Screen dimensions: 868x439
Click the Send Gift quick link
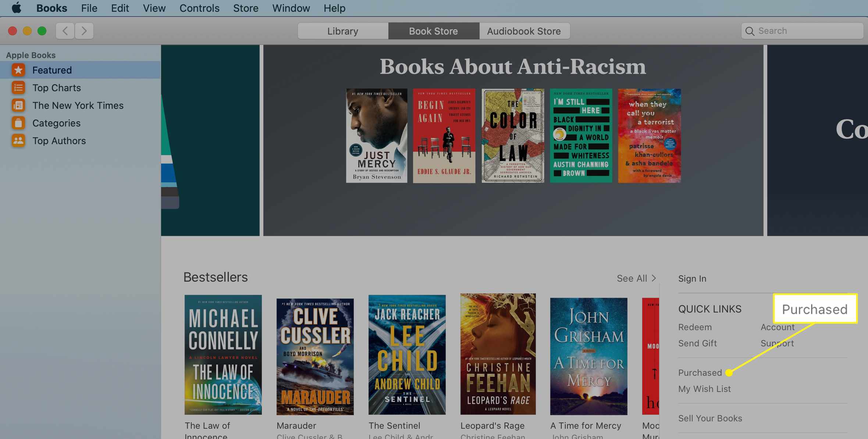[697, 343]
